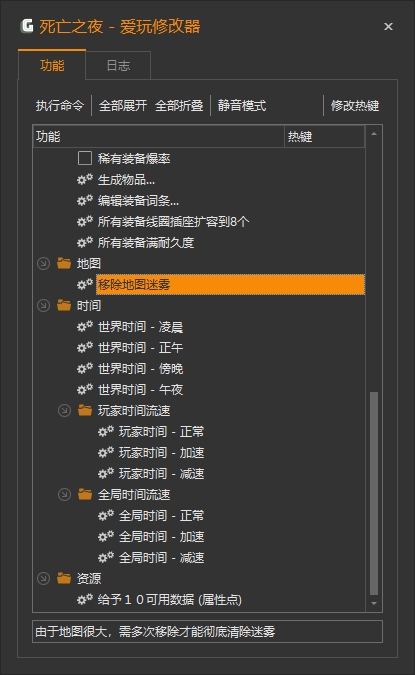The height and width of the screenshot is (675, 415).
Task: Collapse the 全局时间流速 subgroup arrow
Action: pos(64,495)
